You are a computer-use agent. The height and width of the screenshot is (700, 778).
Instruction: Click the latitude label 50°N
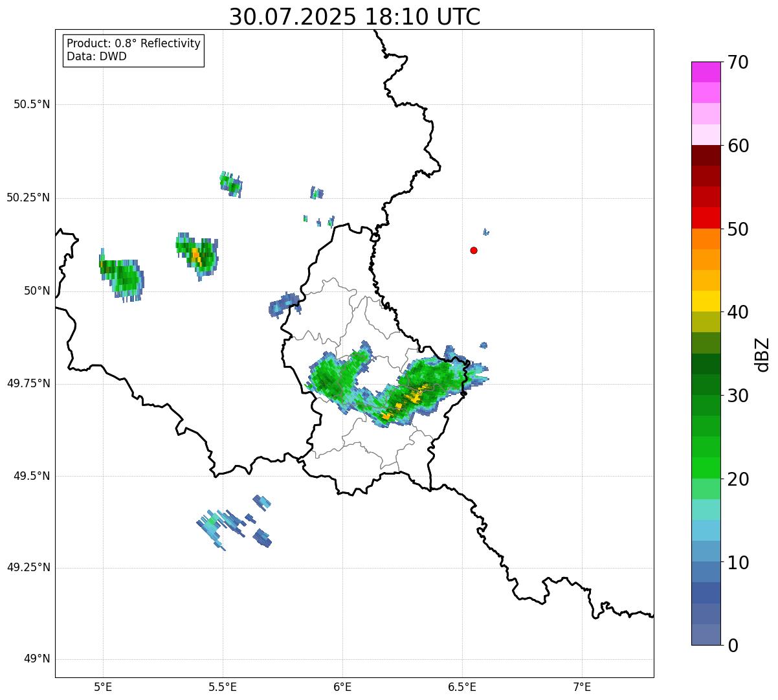(x=37, y=291)
